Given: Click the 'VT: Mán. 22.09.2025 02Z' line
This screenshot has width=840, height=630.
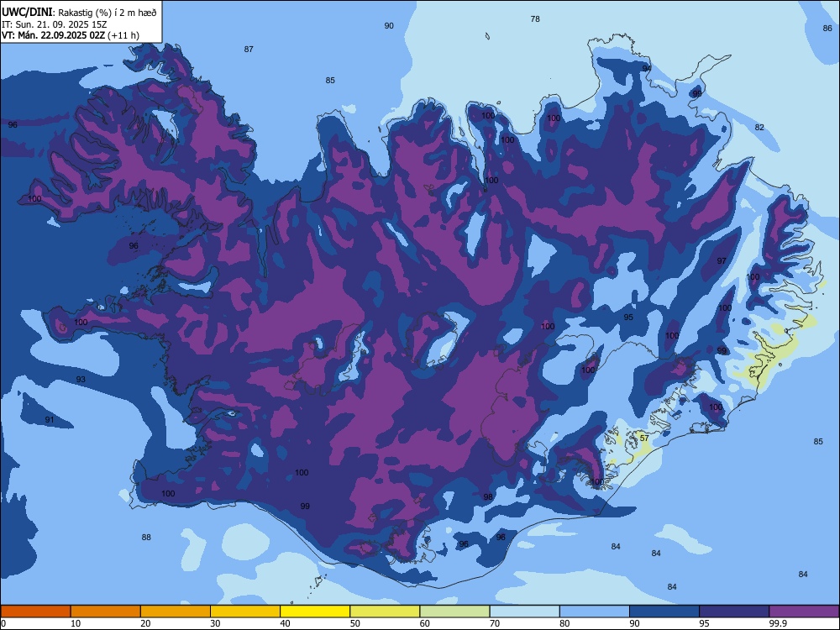Looking at the screenshot, I should pyautogui.click(x=54, y=35).
